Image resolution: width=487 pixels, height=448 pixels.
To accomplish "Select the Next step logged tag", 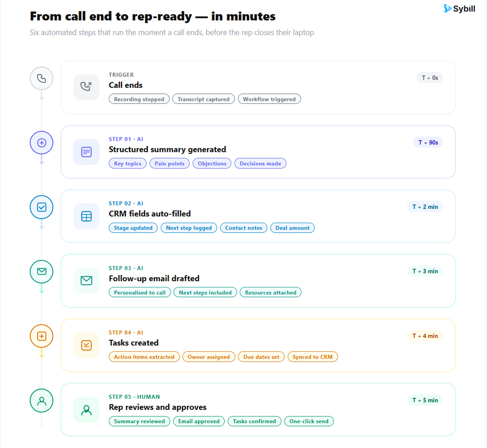I will click(x=189, y=228).
